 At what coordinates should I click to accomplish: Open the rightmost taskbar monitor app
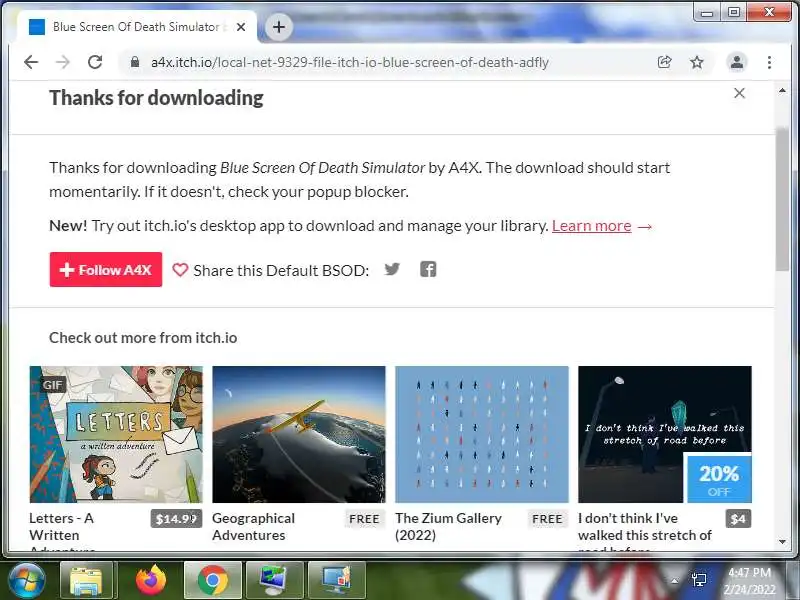coord(337,581)
